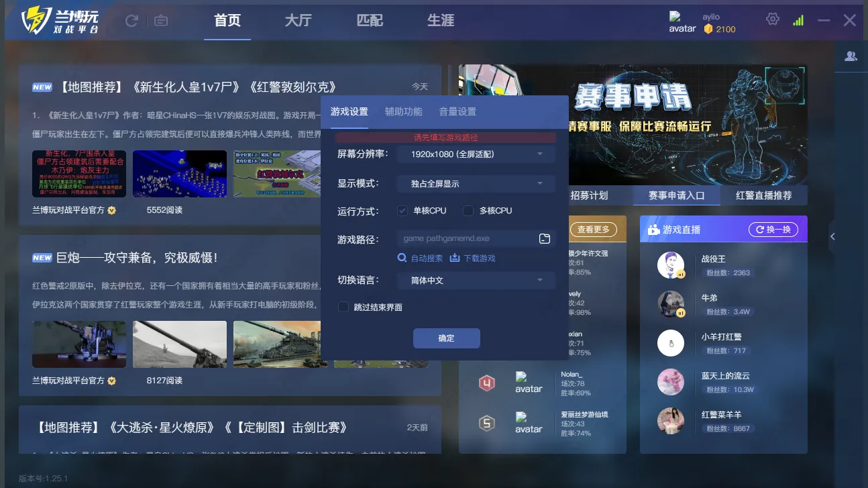
Task: Open the settings gear in the title bar
Action: click(x=773, y=19)
